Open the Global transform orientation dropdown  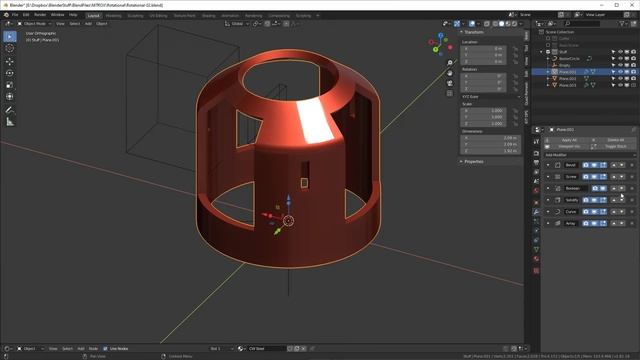pos(237,24)
